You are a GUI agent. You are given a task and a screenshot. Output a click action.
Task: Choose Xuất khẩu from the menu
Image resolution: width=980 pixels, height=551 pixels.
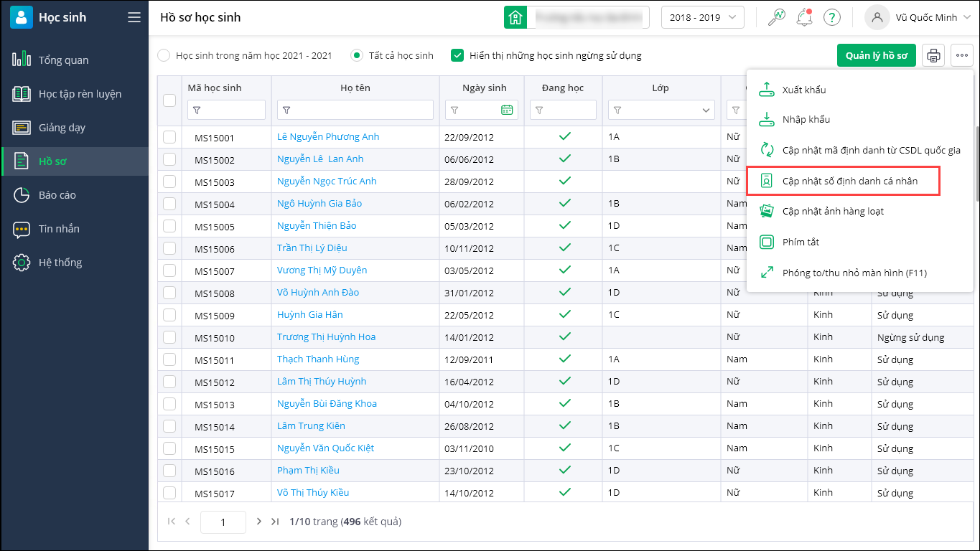pyautogui.click(x=804, y=90)
